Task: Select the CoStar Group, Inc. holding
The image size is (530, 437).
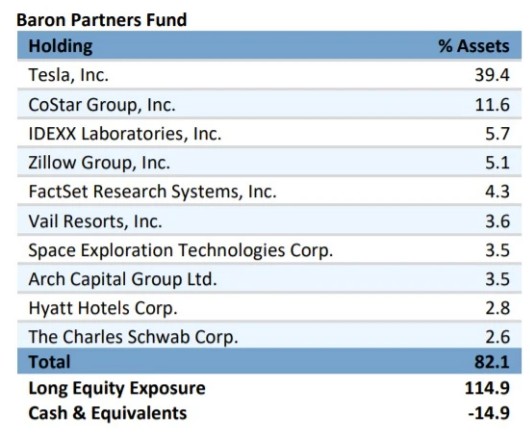Action: 102,105
